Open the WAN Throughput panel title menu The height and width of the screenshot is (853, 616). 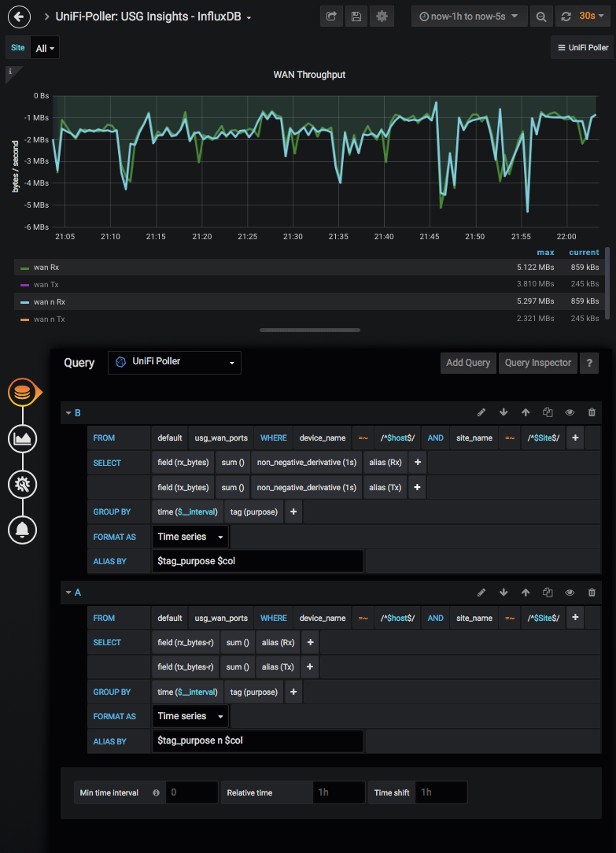click(x=309, y=74)
